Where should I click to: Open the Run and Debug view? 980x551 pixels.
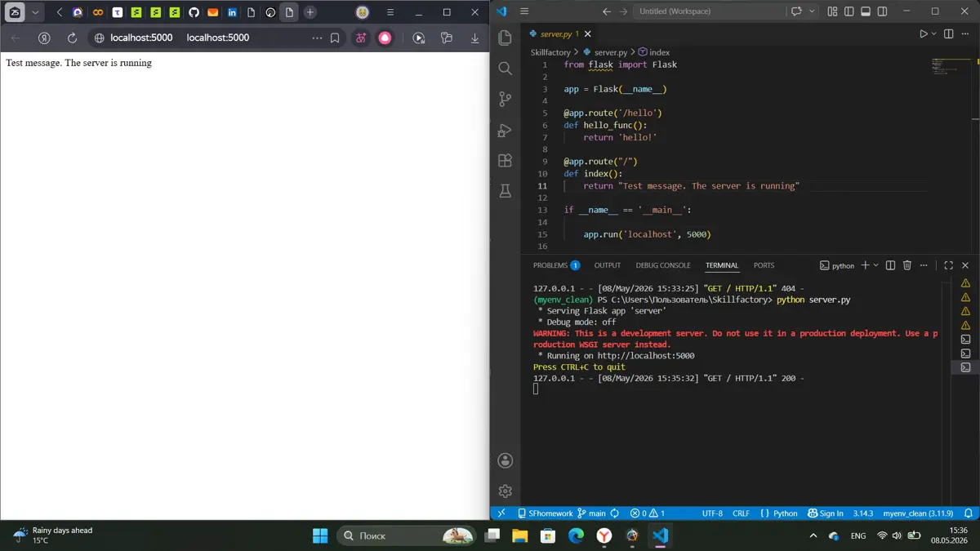click(505, 131)
